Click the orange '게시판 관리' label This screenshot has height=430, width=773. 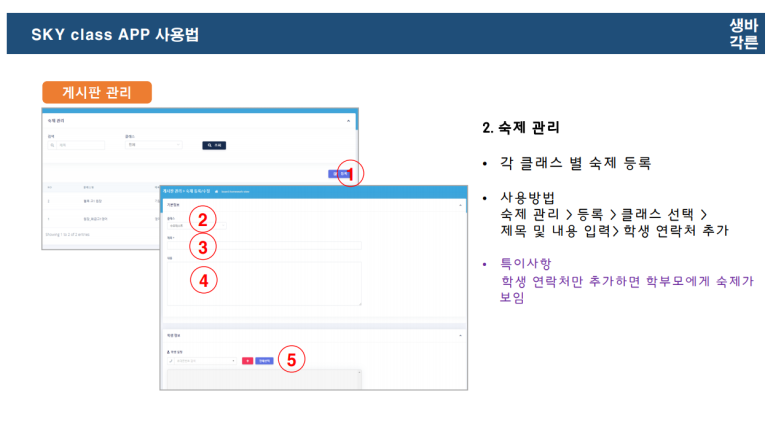coord(97,92)
